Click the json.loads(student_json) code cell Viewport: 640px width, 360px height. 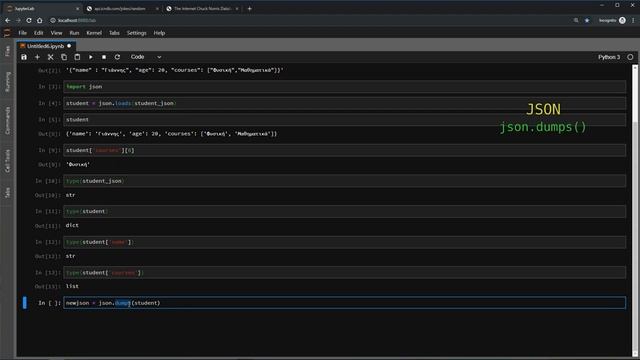(x=344, y=103)
